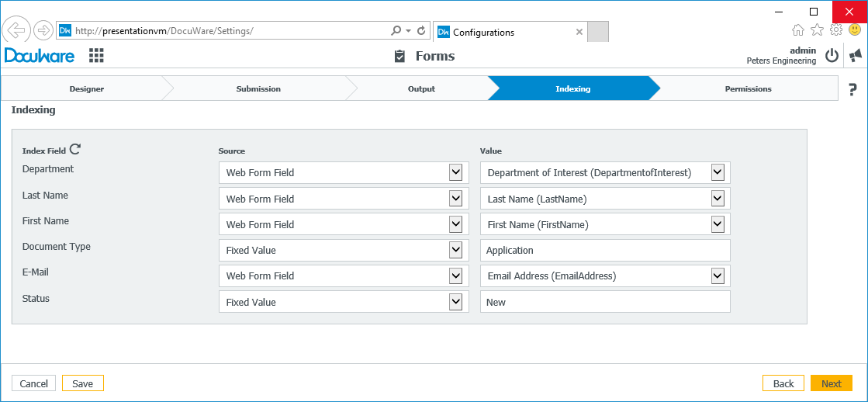Refresh index fields with circular arrow
This screenshot has height=402, width=868.
[x=75, y=150]
